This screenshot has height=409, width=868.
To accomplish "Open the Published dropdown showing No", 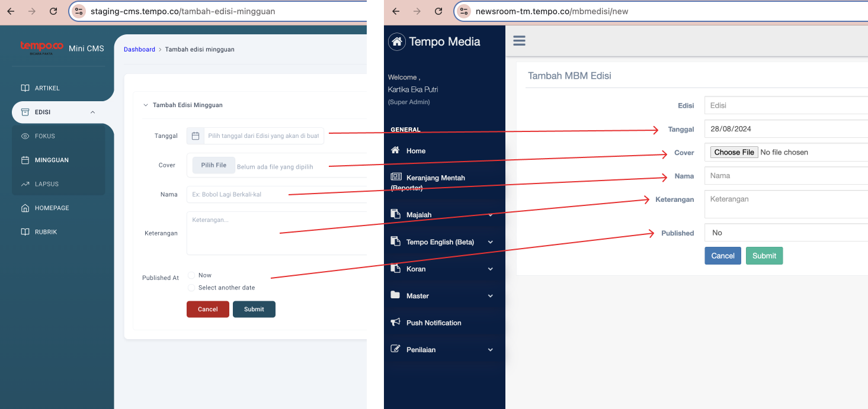I will tap(786, 233).
